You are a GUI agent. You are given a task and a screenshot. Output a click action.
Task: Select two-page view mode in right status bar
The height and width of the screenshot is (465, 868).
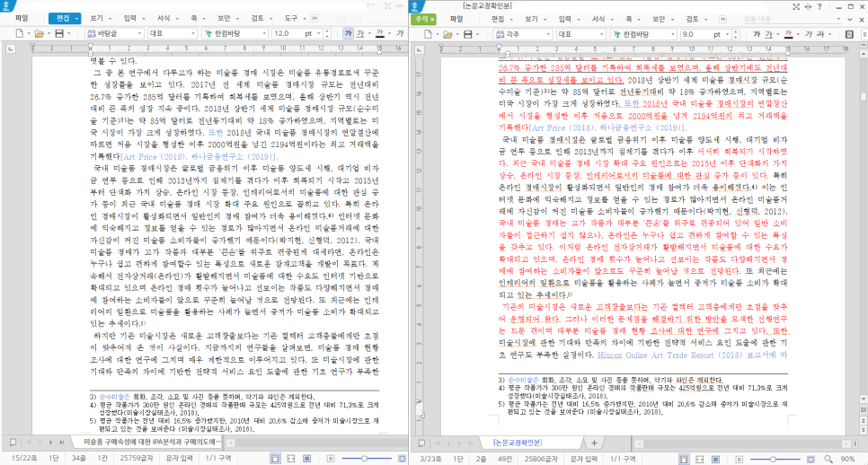point(715,459)
